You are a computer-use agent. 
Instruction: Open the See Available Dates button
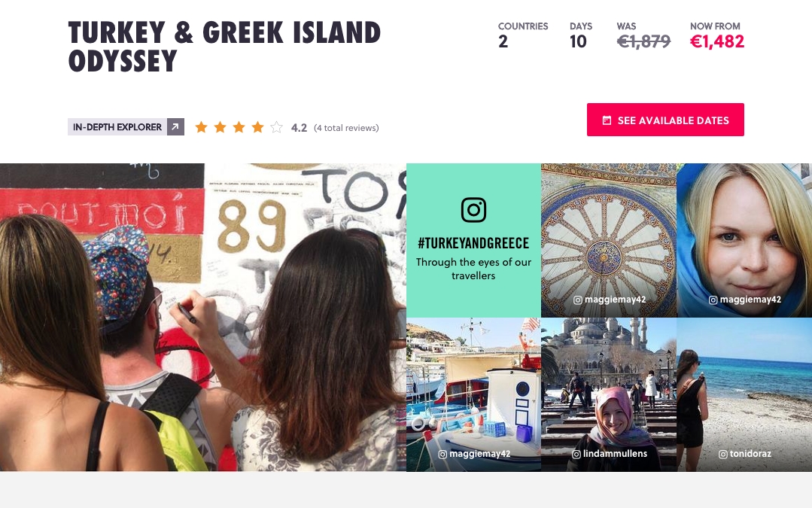(665, 120)
